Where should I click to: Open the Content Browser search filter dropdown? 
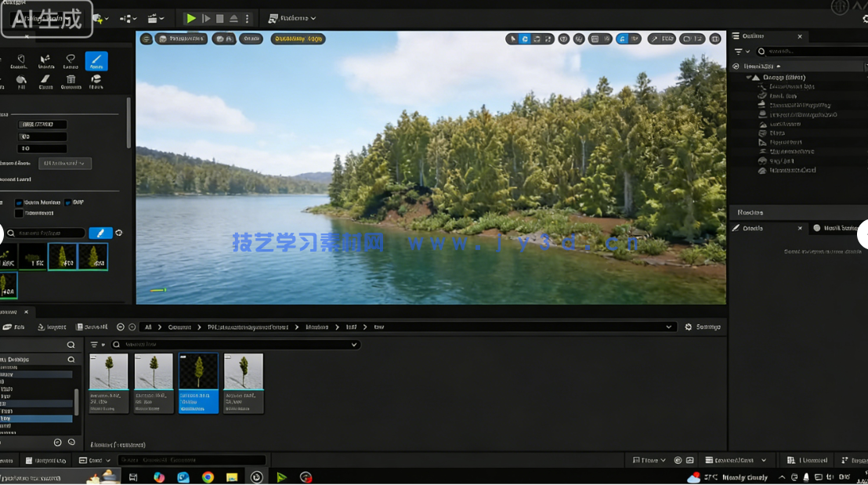pos(94,343)
